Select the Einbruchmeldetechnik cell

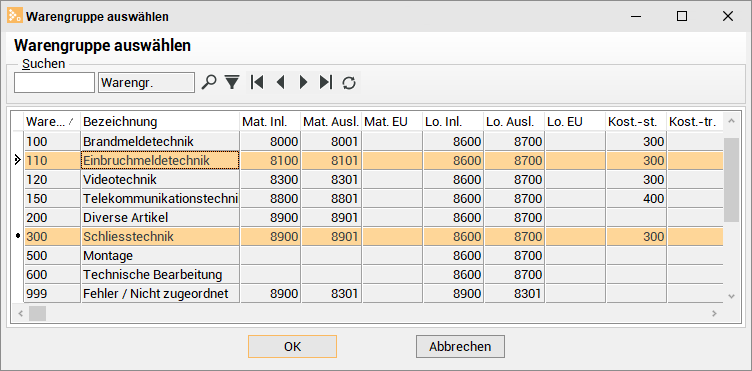click(x=160, y=160)
